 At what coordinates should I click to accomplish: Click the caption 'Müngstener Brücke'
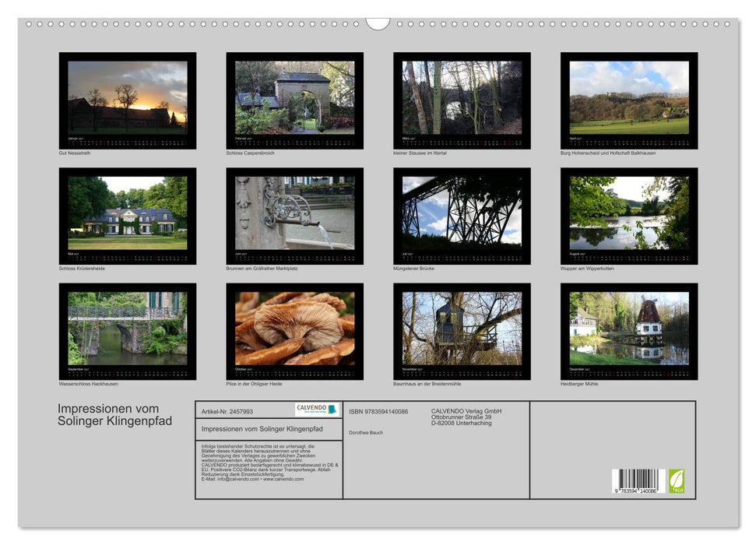click(x=413, y=268)
